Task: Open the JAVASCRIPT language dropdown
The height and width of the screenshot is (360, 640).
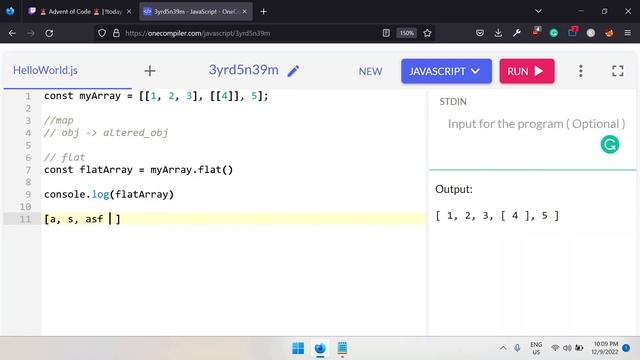Action: [446, 71]
